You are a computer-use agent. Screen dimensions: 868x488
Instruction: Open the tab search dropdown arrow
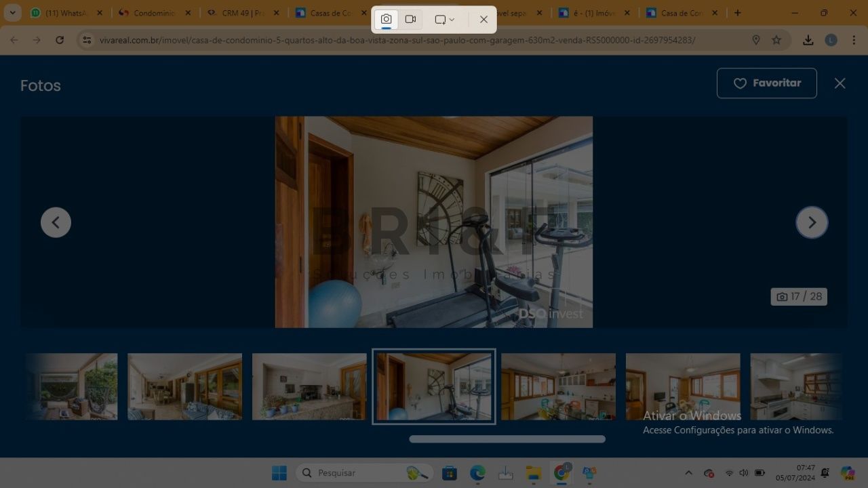[x=12, y=13]
